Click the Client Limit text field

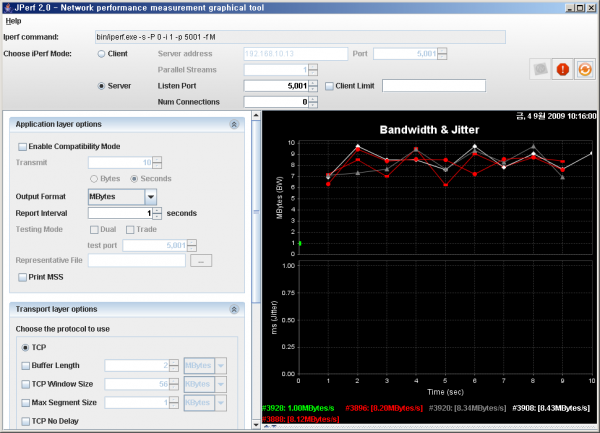click(x=434, y=86)
